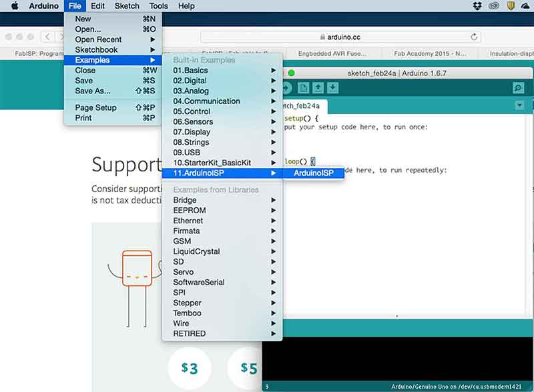Open SoftwareSerial library examples
The width and height of the screenshot is (534, 392).
[222, 282]
